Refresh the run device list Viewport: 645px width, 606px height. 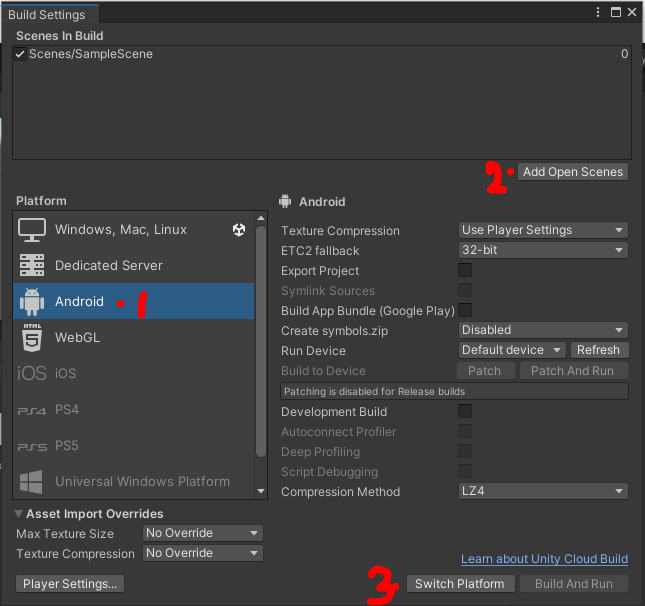[x=599, y=350]
